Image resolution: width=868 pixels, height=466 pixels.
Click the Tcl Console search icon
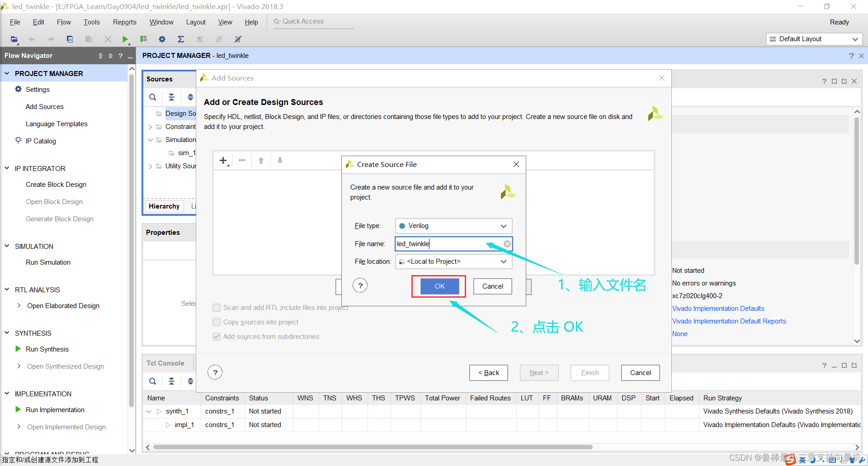click(153, 381)
